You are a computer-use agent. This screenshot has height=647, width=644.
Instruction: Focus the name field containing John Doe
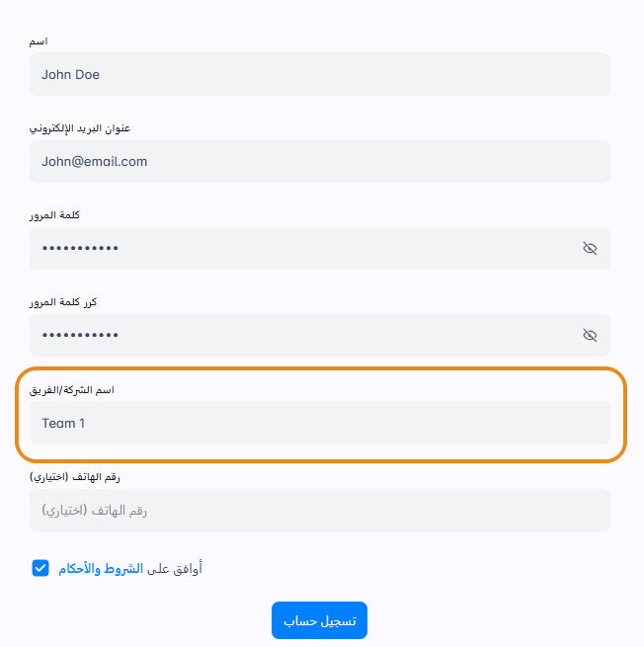319,74
